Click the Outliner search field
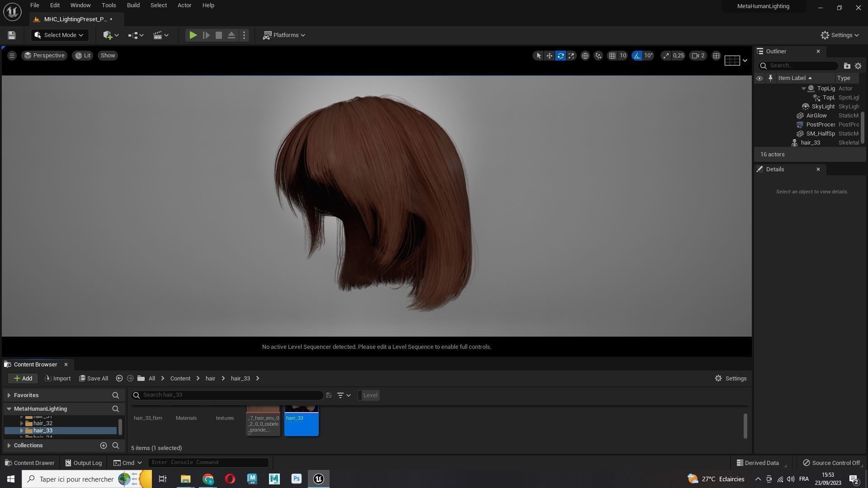Screen dimensions: 868x488 798,66
